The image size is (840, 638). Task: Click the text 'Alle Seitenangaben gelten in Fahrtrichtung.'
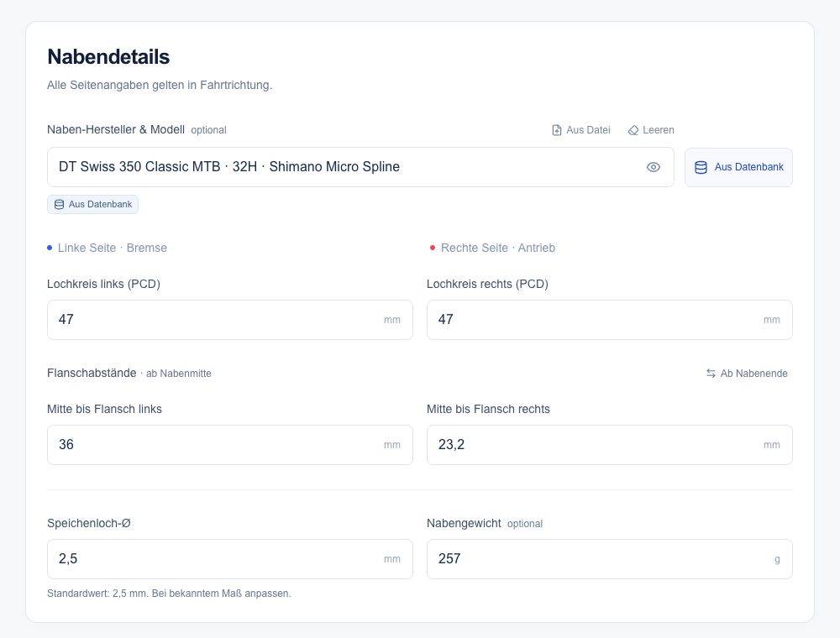pos(160,85)
